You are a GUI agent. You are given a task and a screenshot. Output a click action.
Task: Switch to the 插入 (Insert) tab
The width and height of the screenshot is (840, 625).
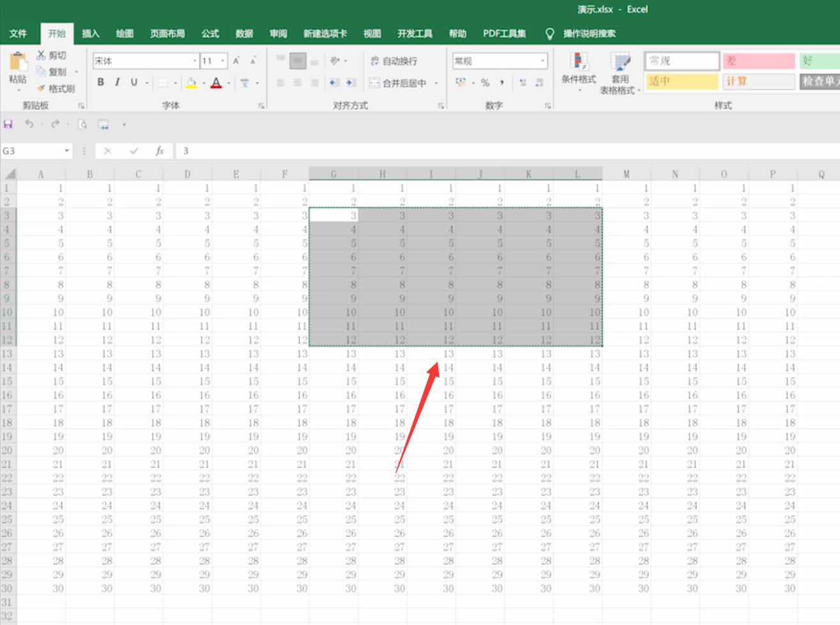pyautogui.click(x=91, y=33)
